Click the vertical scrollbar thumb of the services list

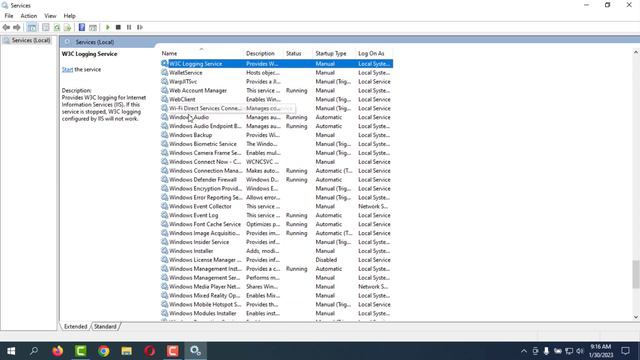coord(636,274)
